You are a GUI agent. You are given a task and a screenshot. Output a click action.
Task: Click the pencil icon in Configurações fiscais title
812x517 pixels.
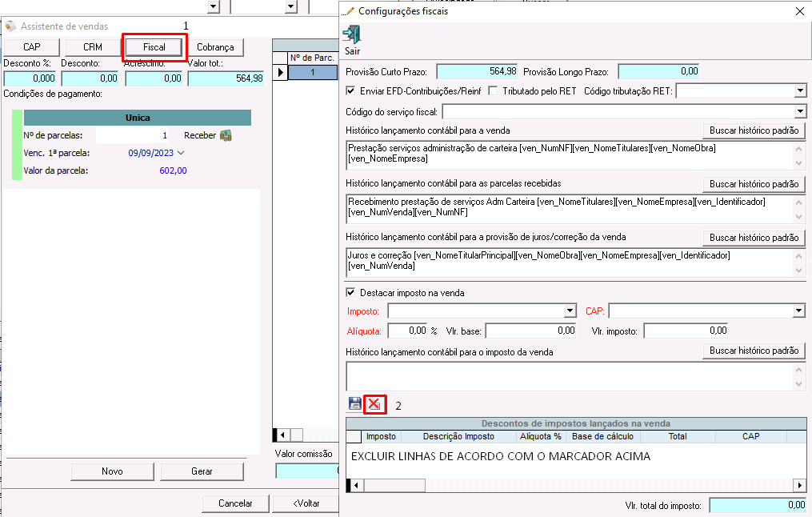(x=350, y=11)
